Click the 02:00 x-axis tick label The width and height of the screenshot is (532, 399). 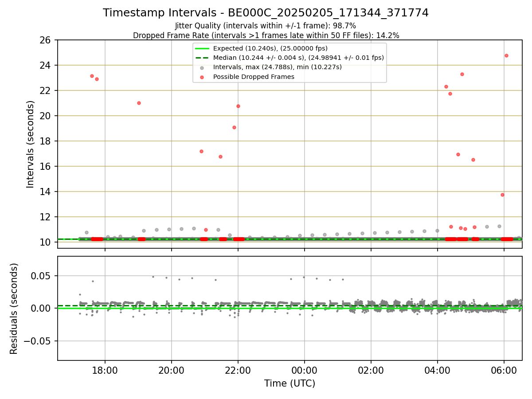[371, 370]
